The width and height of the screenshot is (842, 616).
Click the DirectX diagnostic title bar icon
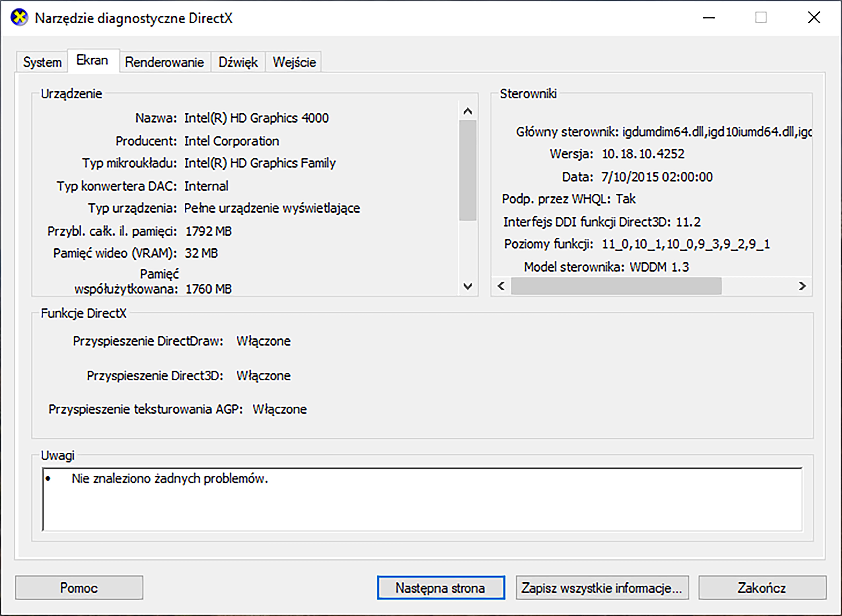(19, 17)
